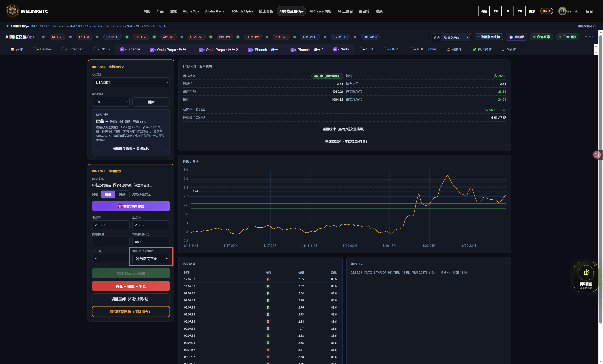Click the welink user avatar

point(562,11)
